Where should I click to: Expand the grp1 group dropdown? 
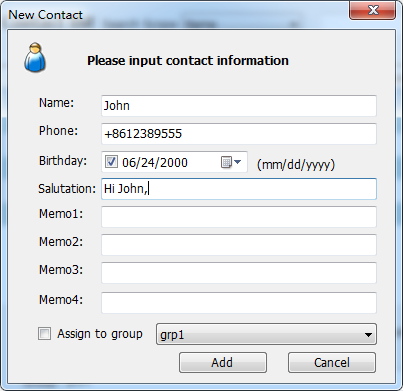[x=266, y=334]
